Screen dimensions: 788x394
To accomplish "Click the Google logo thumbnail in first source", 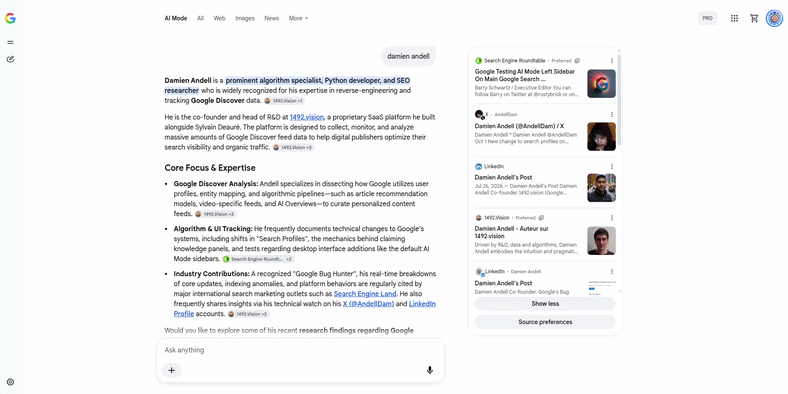I will click(602, 83).
